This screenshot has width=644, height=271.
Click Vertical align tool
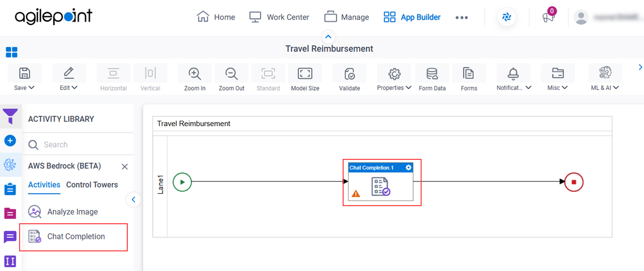tap(150, 77)
